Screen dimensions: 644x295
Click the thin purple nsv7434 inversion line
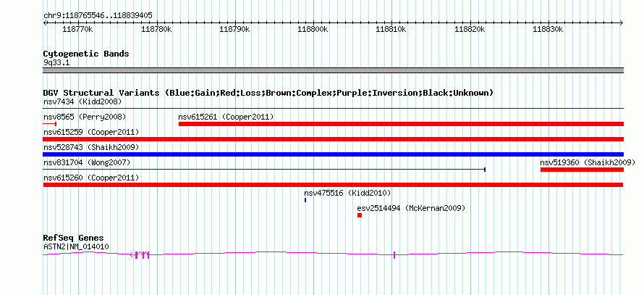point(334,109)
